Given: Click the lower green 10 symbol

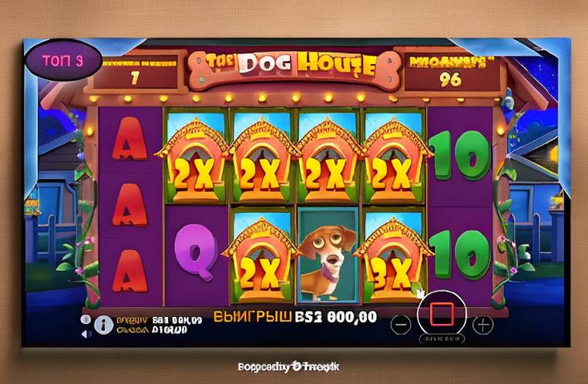Looking at the screenshot, I should tap(460, 254).
